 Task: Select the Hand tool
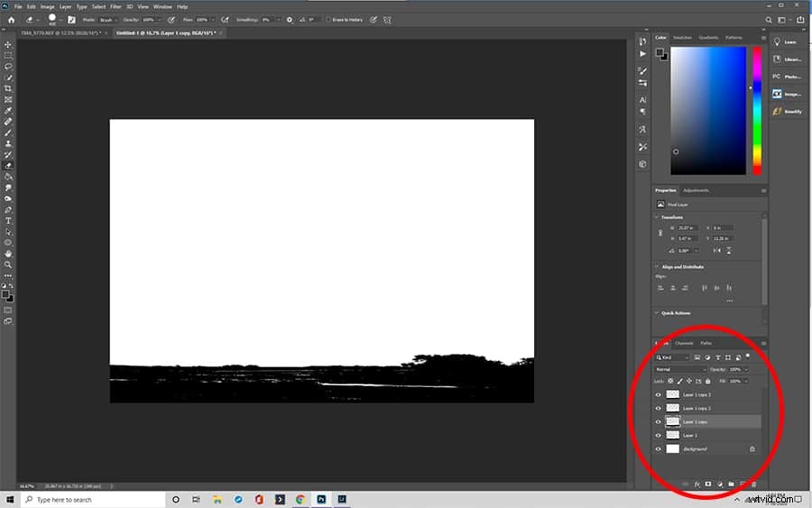[x=8, y=254]
